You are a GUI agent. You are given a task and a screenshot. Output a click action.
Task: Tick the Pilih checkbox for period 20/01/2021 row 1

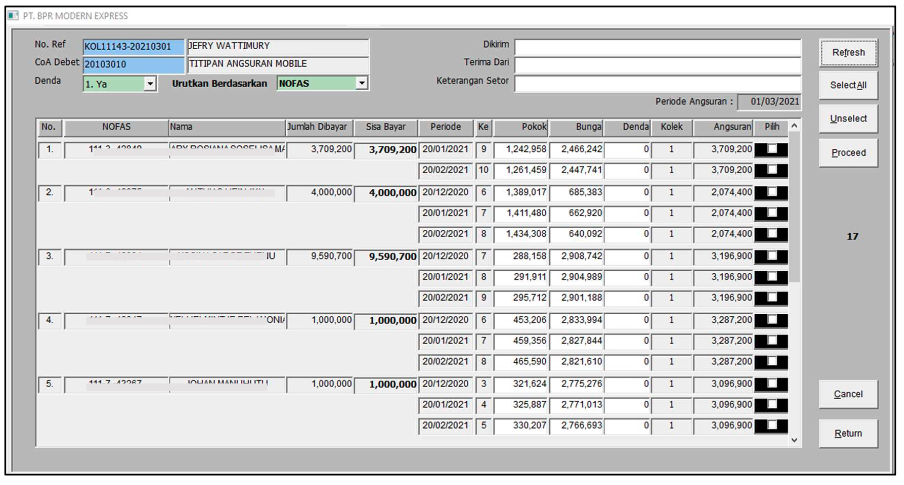(x=770, y=149)
